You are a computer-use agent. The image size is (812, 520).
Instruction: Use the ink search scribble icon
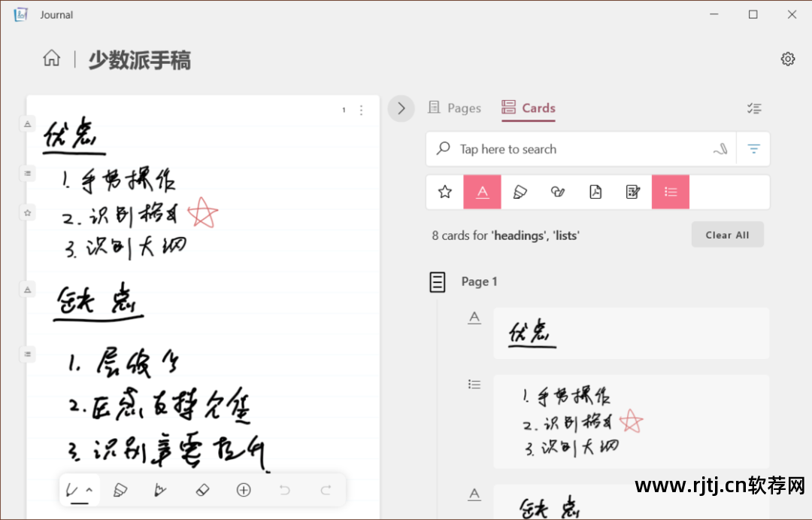720,149
